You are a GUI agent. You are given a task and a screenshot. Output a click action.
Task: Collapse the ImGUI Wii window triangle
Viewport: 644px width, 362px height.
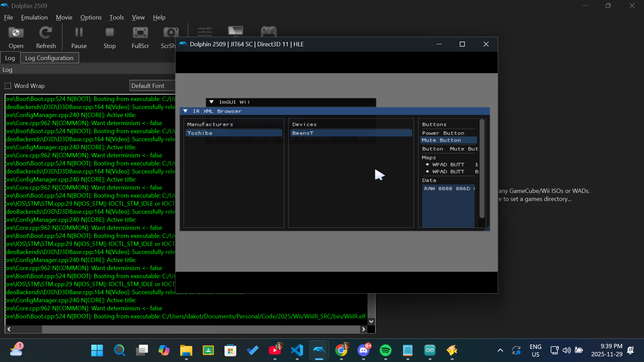pos(211,102)
